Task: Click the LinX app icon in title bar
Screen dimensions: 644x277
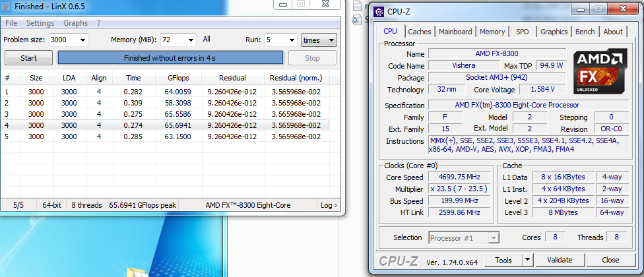Action: click(x=6, y=6)
